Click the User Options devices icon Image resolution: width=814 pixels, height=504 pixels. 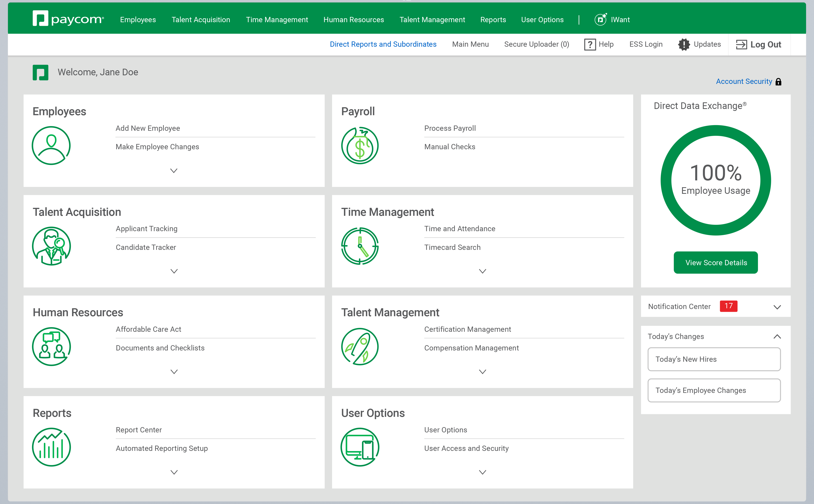click(x=360, y=447)
